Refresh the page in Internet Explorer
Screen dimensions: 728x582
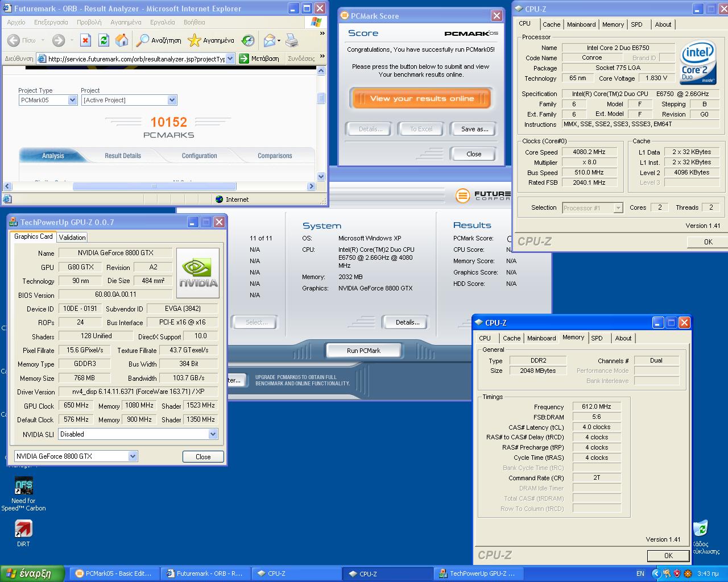[104, 40]
